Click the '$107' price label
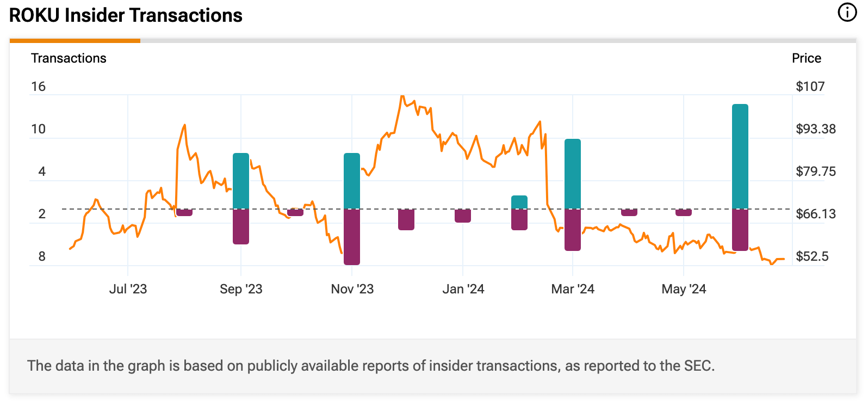Viewport: 868px width, 405px height. (810, 87)
